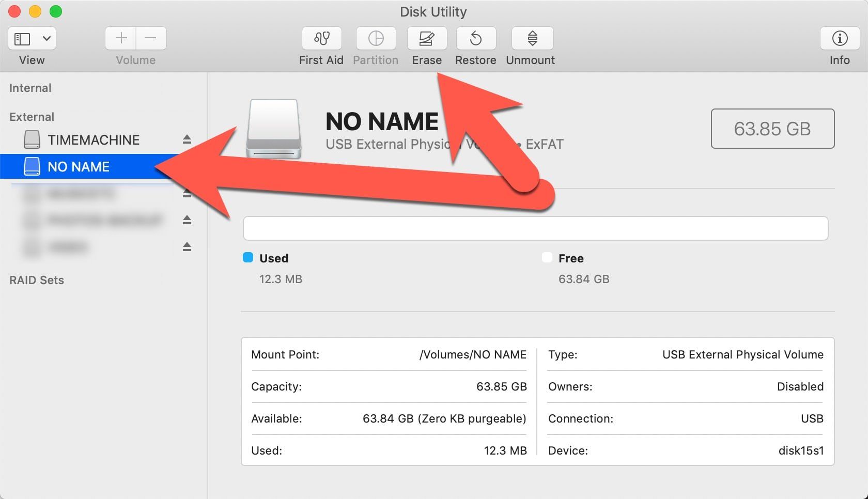
Task: Run First Aid on the selected volume
Action: [321, 38]
